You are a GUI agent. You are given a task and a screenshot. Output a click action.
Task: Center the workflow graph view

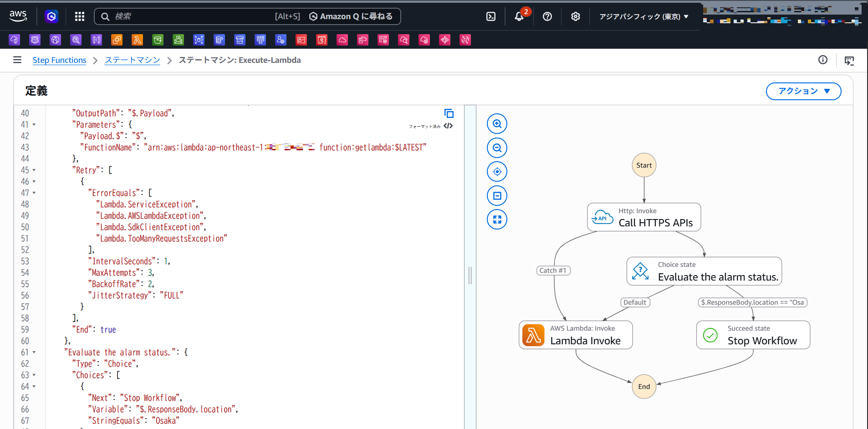pyautogui.click(x=497, y=172)
